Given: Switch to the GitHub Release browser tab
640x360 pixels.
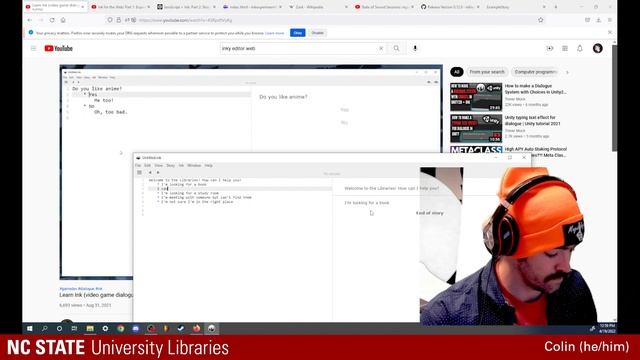Looking at the screenshot, I should point(449,7).
